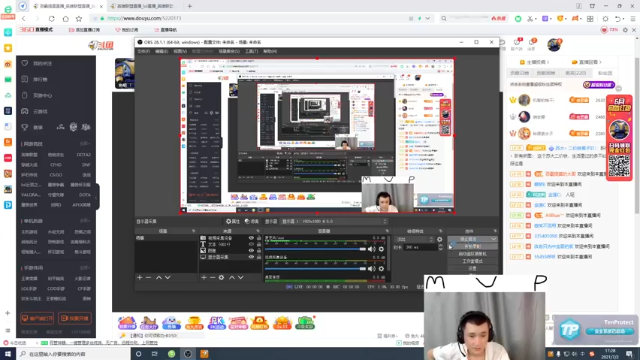Add a new source with plus icon
Screen dimensions: 640x360
[x=204, y=278]
